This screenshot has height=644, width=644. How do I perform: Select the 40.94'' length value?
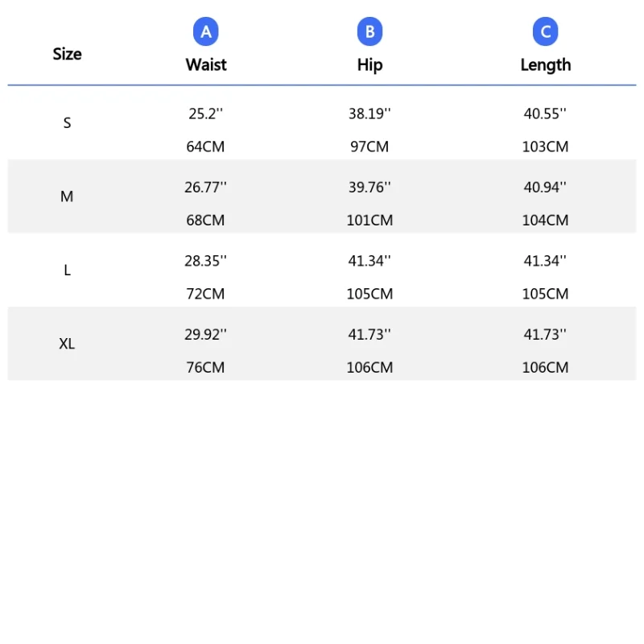tap(545, 188)
